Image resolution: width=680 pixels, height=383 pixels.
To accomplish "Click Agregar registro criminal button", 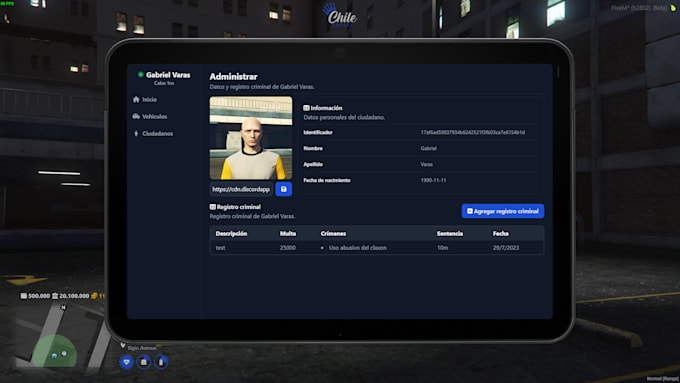I will pyautogui.click(x=503, y=211).
